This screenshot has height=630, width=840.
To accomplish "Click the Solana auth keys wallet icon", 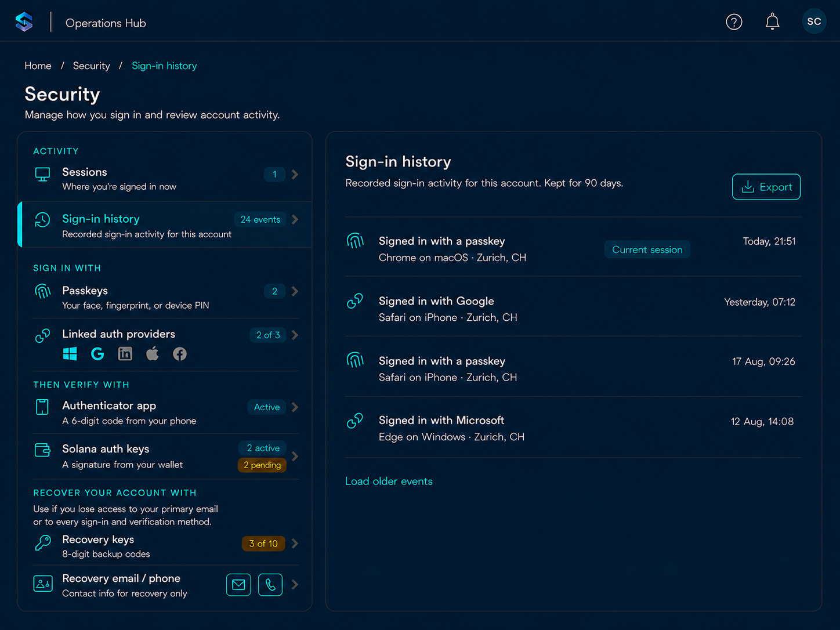I will tap(42, 450).
